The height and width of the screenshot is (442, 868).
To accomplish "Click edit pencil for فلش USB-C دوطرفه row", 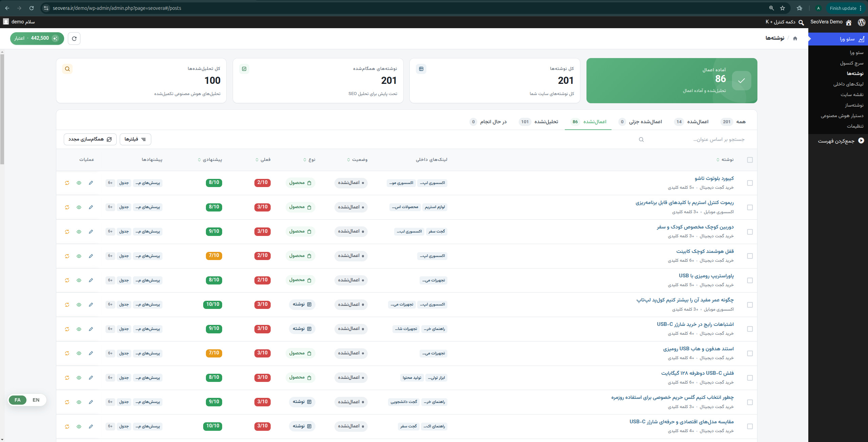I will [x=91, y=377].
